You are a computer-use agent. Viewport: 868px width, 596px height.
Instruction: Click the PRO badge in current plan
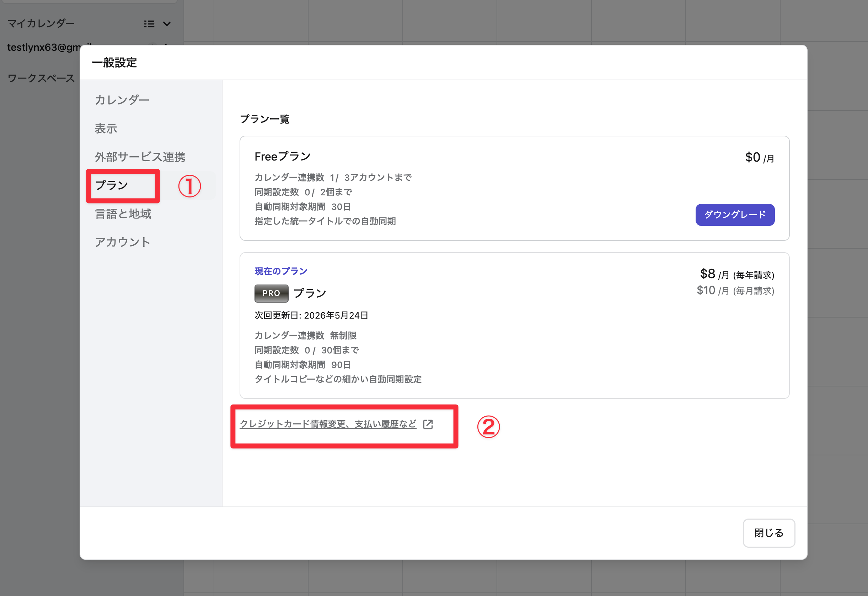271,293
